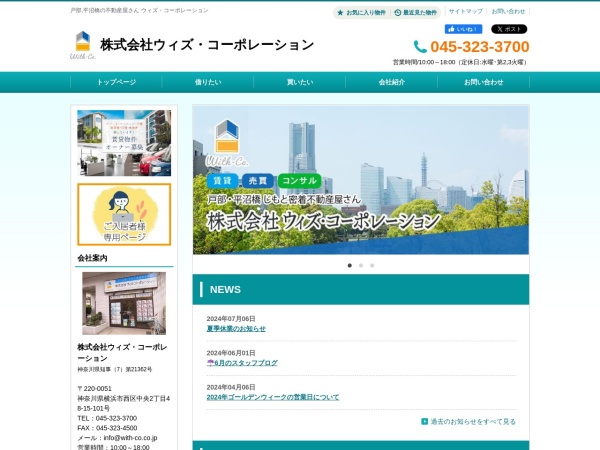Click main Yokohama skyline hero banner
600x450 pixels.
point(361,180)
